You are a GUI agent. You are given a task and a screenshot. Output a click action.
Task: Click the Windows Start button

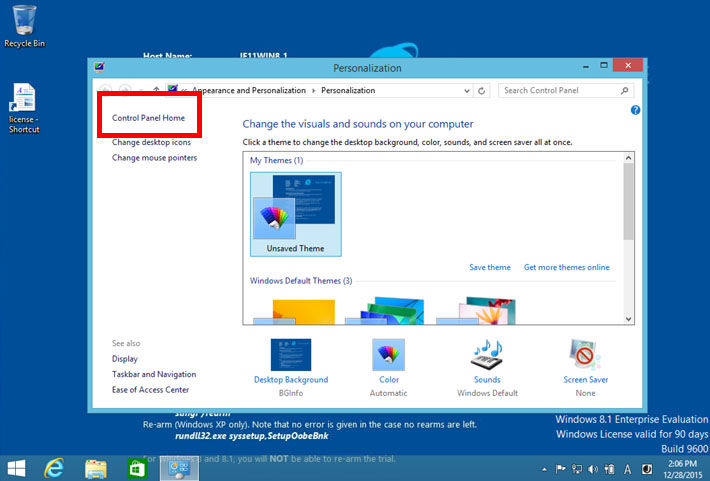(17, 468)
